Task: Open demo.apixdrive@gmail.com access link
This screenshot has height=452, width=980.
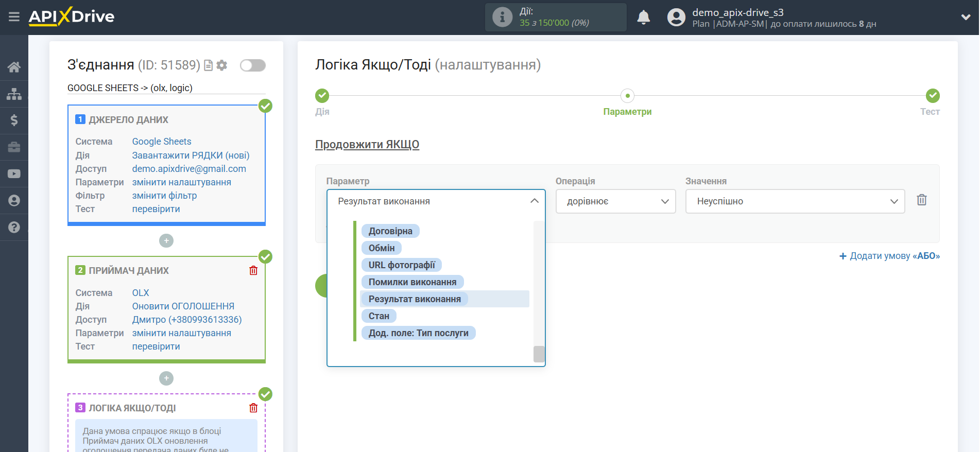Action: (x=189, y=169)
